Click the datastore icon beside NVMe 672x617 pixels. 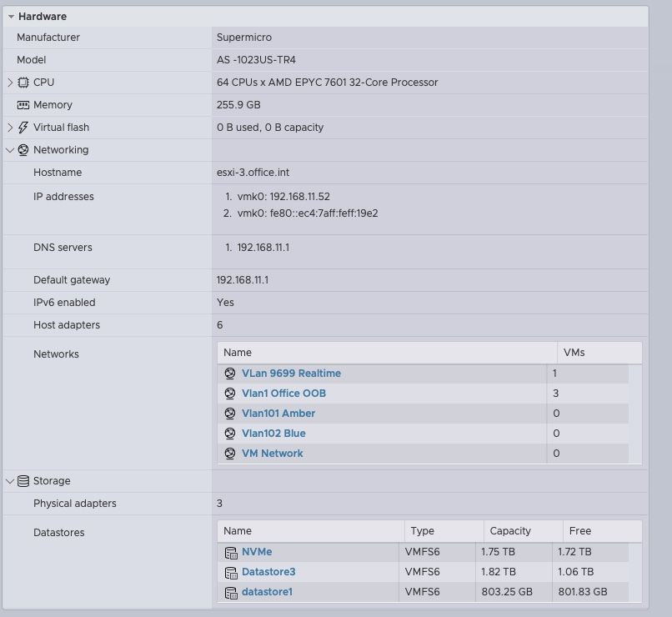231,553
